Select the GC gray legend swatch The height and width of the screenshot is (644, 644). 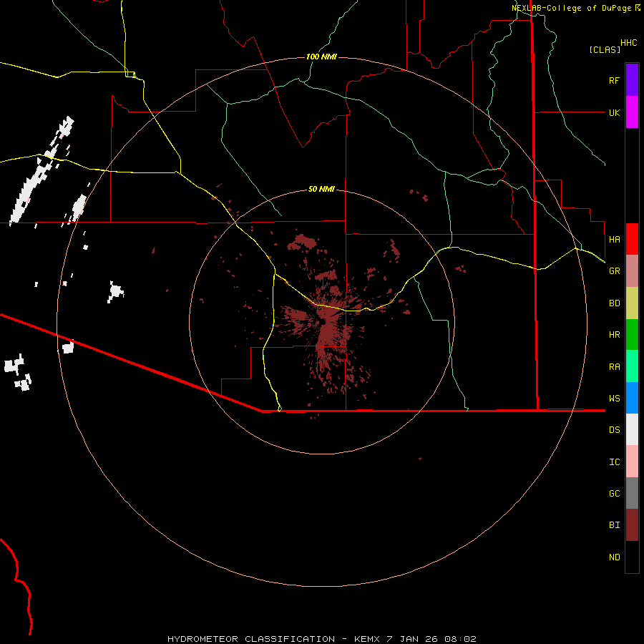pos(632,493)
